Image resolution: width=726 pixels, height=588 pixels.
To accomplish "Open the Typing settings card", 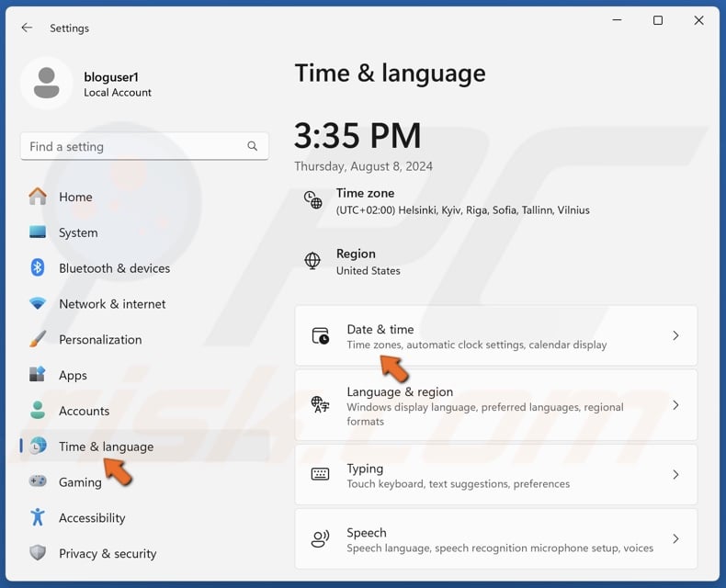I will (496, 475).
